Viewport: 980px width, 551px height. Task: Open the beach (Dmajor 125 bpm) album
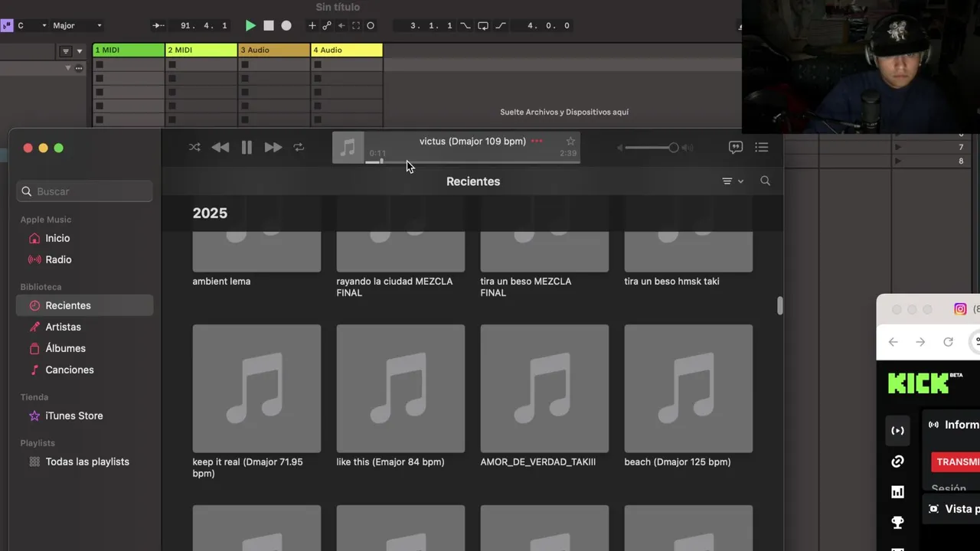tap(688, 389)
